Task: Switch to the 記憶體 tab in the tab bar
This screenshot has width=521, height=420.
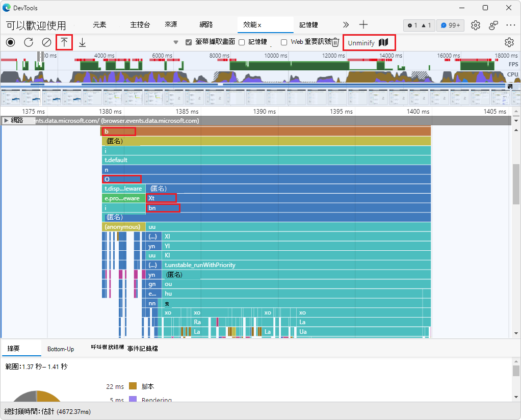Action: [x=308, y=24]
